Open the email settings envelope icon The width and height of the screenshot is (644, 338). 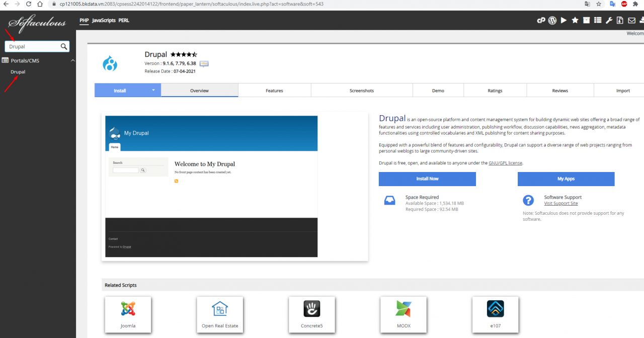pos(631,21)
